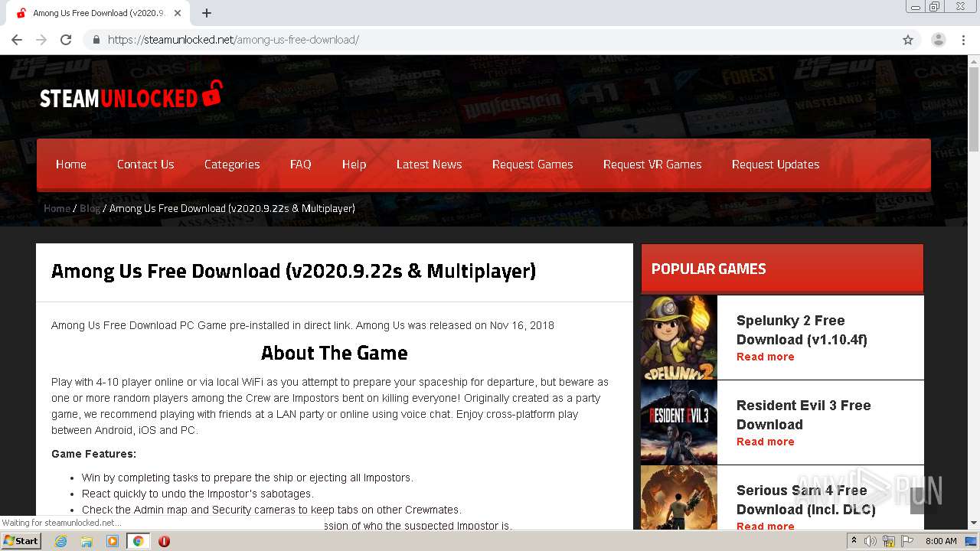Open the Windows Start button
The height and width of the screenshot is (551, 980).
(21, 541)
